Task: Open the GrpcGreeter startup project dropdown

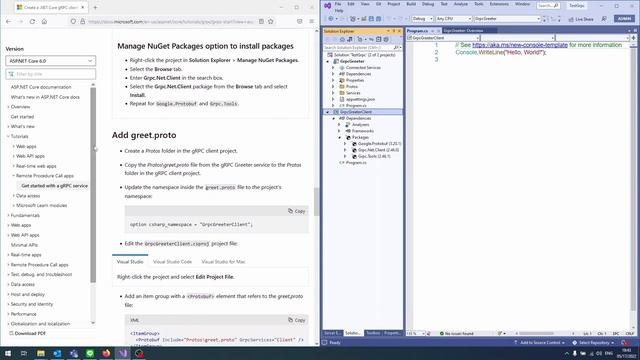Action: (x=507, y=19)
